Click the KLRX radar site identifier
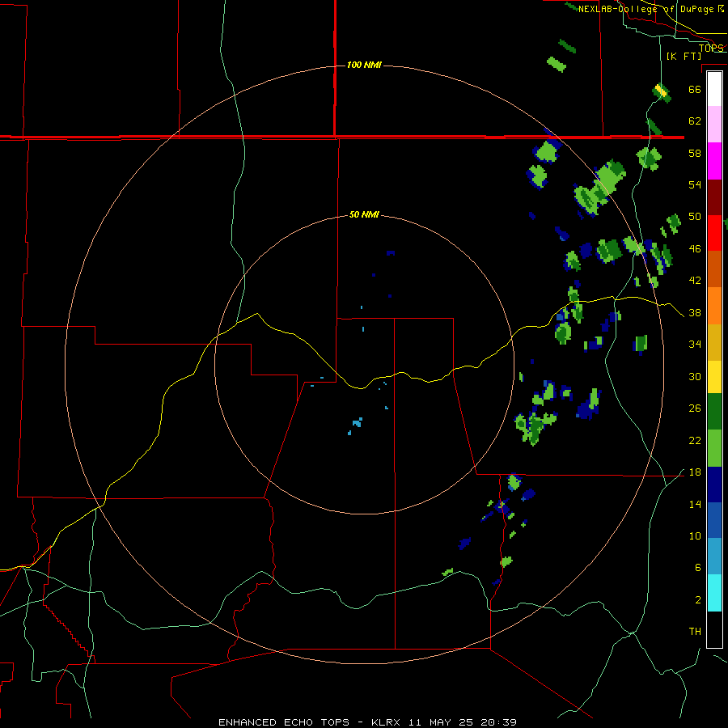Image resolution: width=728 pixels, height=728 pixels. [x=387, y=722]
